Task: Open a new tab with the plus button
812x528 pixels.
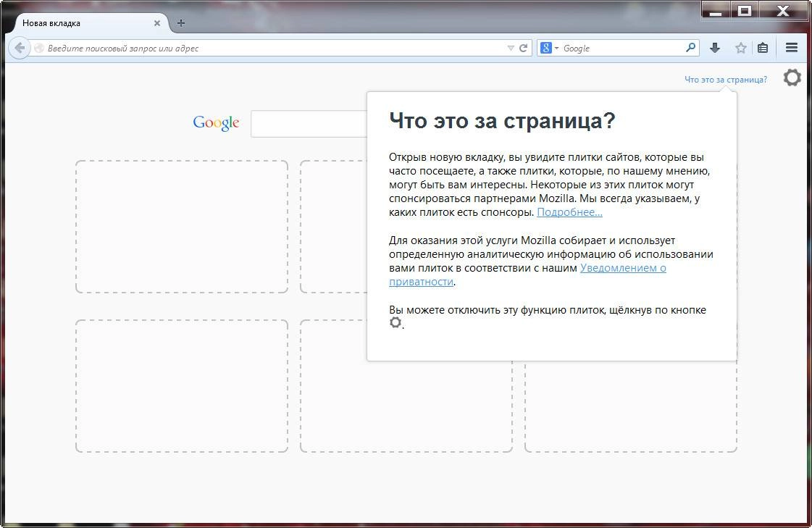Action: (181, 22)
